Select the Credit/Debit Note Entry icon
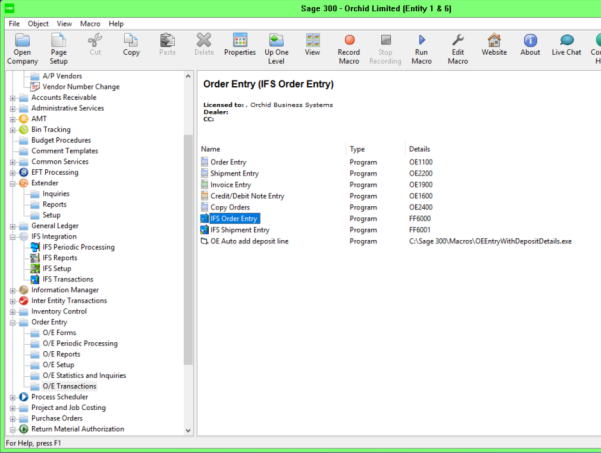The height and width of the screenshot is (453, 601). coord(205,196)
